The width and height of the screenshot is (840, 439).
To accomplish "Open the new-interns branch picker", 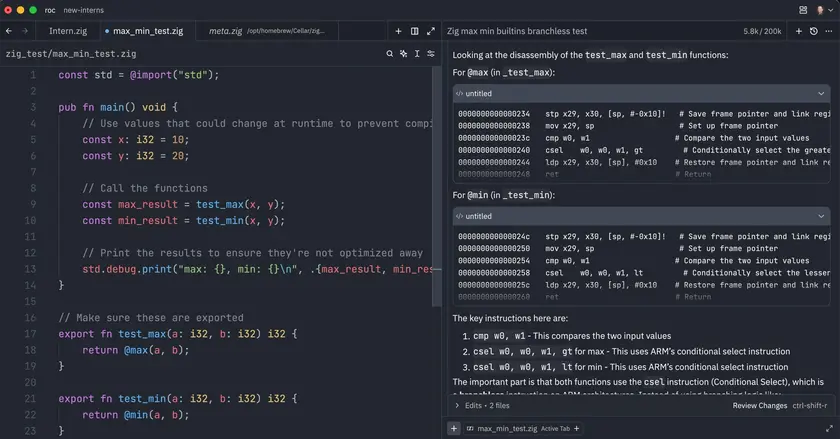I will (84, 10).
